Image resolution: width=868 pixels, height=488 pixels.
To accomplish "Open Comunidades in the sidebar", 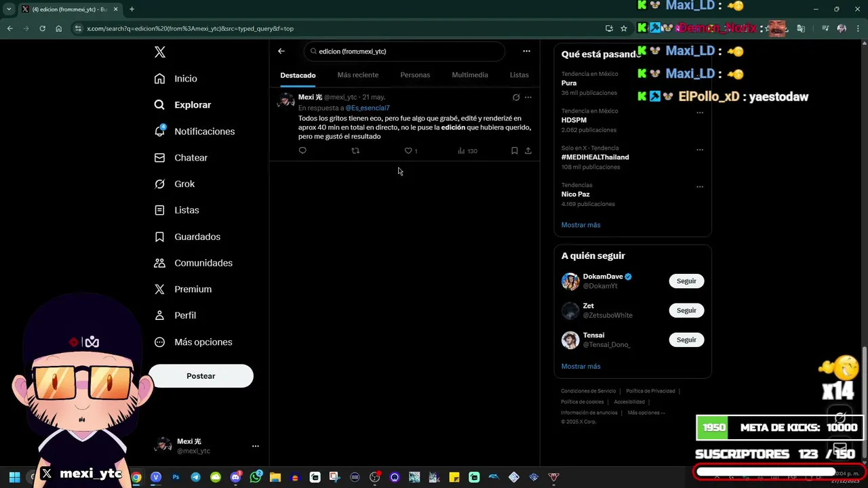I will coord(193,263).
